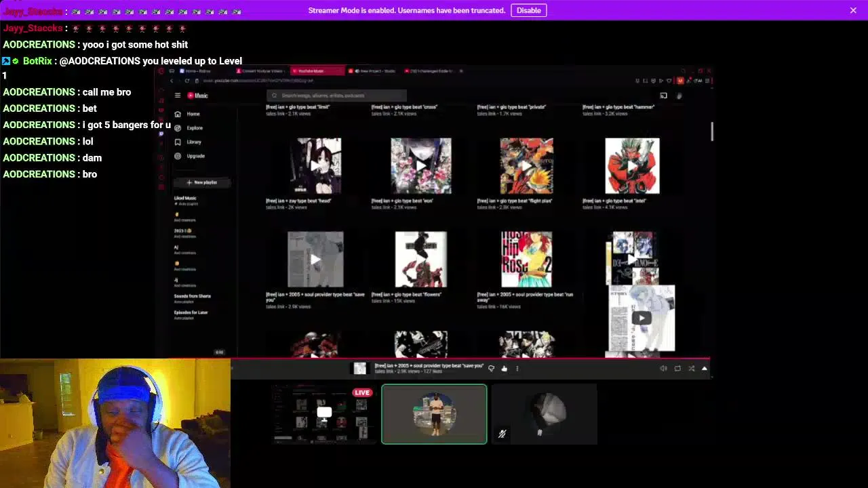Open the beat "hammer" title
868x488 pixels.
(618, 107)
